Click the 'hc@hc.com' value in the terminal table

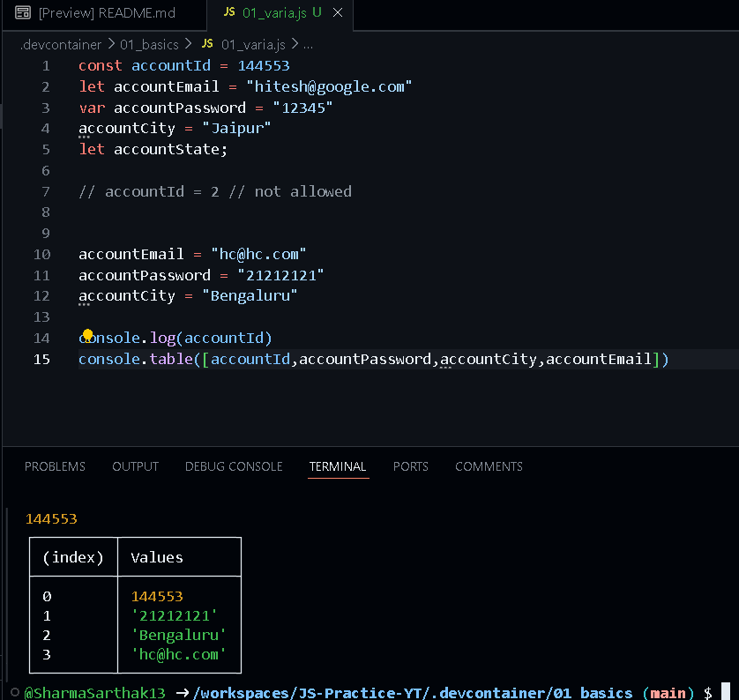(179, 655)
